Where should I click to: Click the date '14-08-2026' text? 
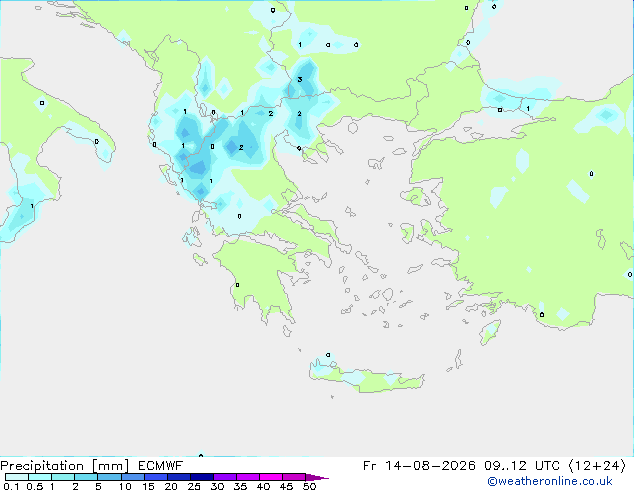click(x=430, y=466)
